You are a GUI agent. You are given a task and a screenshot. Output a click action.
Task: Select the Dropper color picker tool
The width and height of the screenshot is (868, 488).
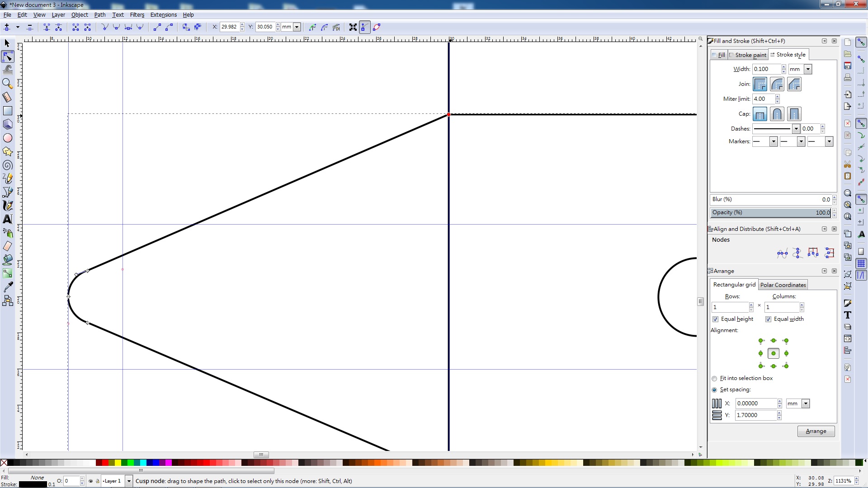[x=7, y=287]
